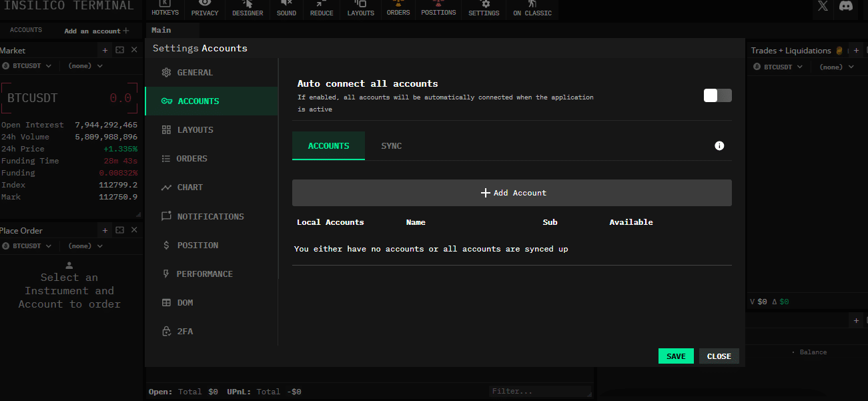The width and height of the screenshot is (868, 401).
Task: Click the ACCOUNTS label in left sidebar header
Action: [x=26, y=30]
